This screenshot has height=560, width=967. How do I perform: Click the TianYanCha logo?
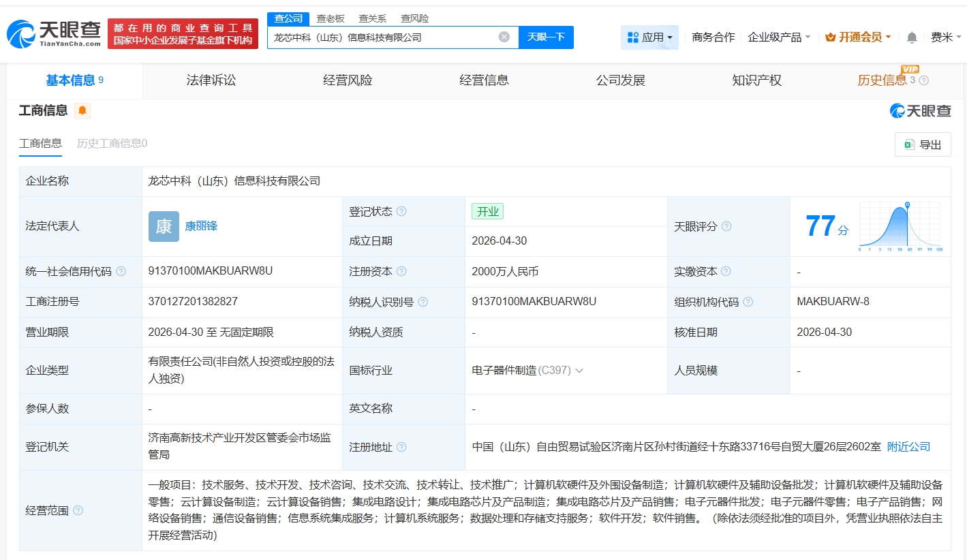(54, 33)
